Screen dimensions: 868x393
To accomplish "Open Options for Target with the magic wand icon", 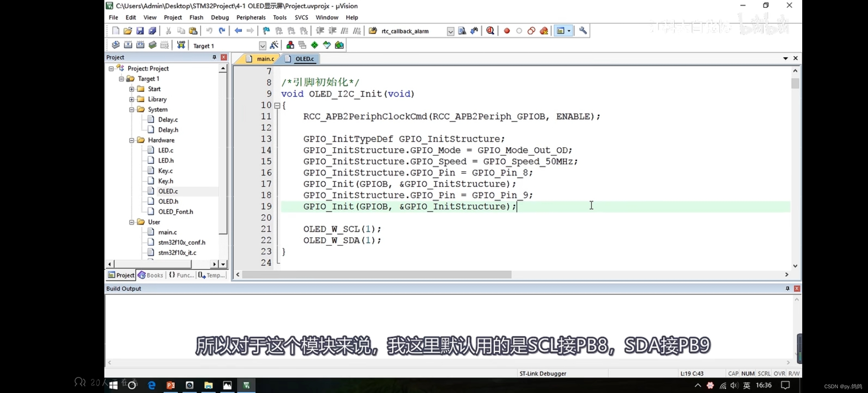I will coord(274,45).
